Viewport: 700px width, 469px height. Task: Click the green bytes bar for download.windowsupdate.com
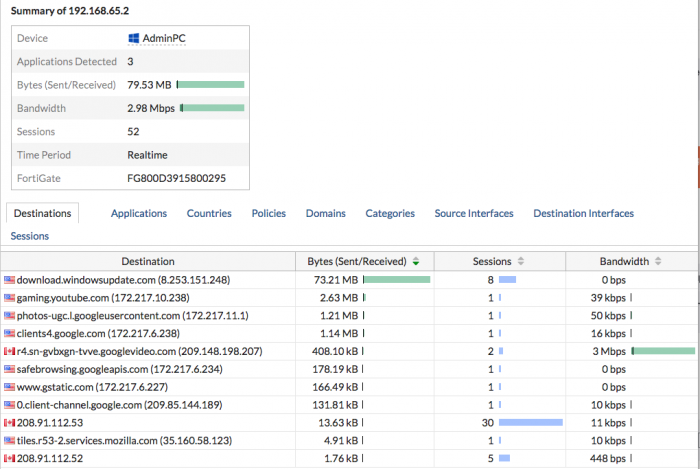tap(396, 280)
